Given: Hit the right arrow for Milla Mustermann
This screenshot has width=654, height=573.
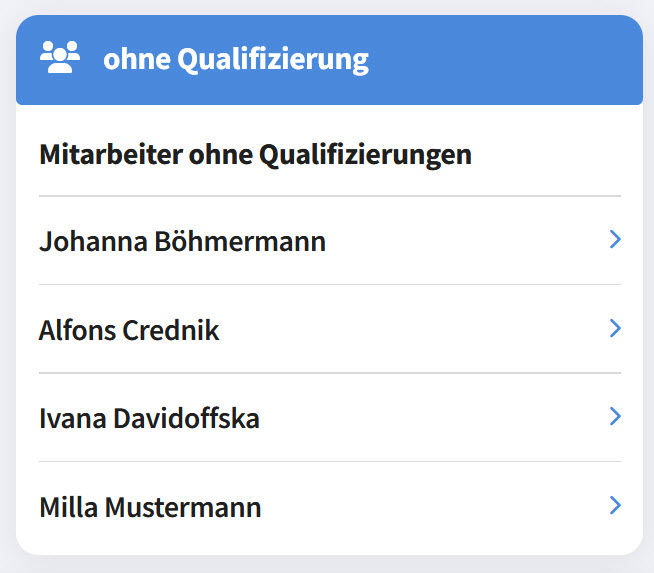Looking at the screenshot, I should tap(615, 506).
